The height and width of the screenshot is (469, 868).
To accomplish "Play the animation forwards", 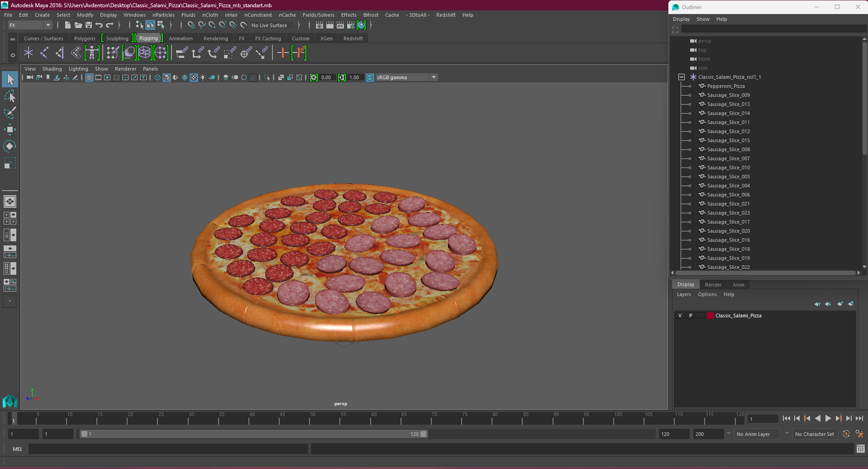I will click(x=828, y=419).
